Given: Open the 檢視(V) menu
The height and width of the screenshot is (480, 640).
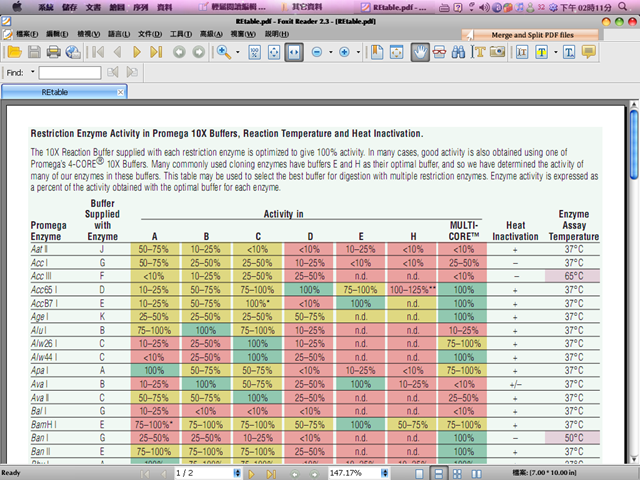Looking at the screenshot, I should tap(89, 34).
